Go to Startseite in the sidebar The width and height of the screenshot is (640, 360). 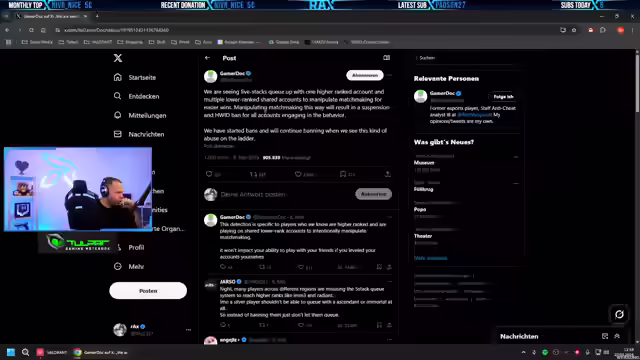click(x=135, y=77)
